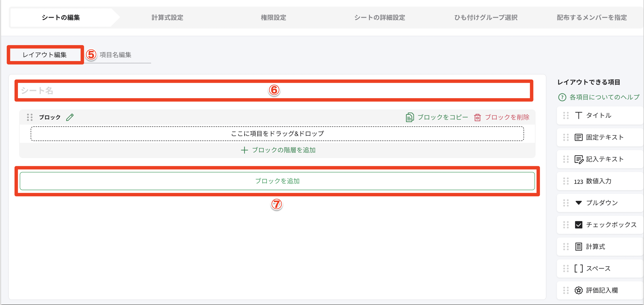The image size is (644, 305).
Task: Click the ブロック title text
Action: 50,117
